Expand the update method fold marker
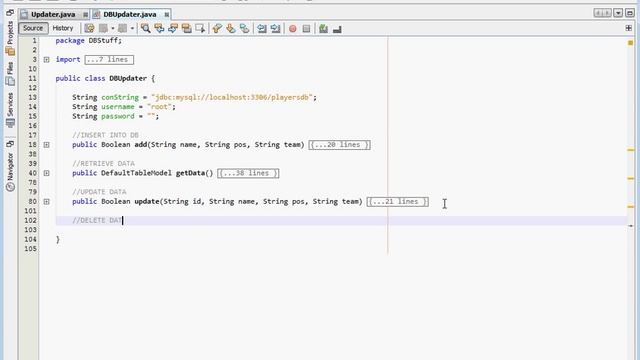 point(47,202)
